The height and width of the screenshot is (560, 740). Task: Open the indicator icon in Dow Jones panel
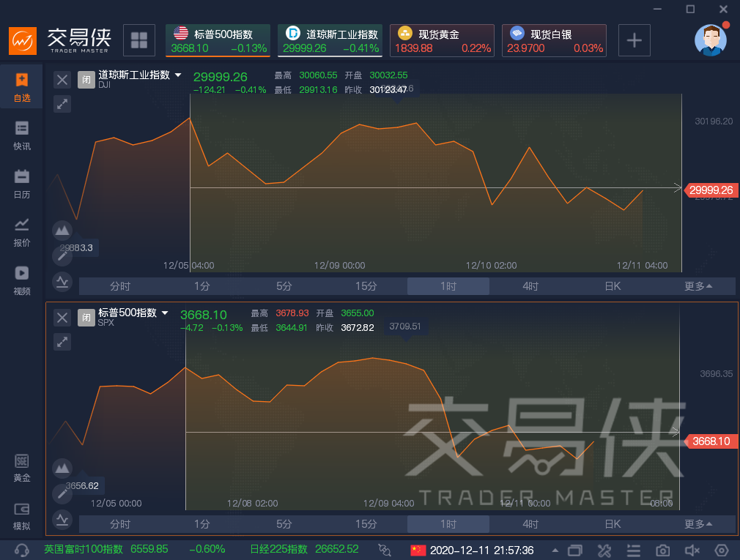[x=62, y=282]
